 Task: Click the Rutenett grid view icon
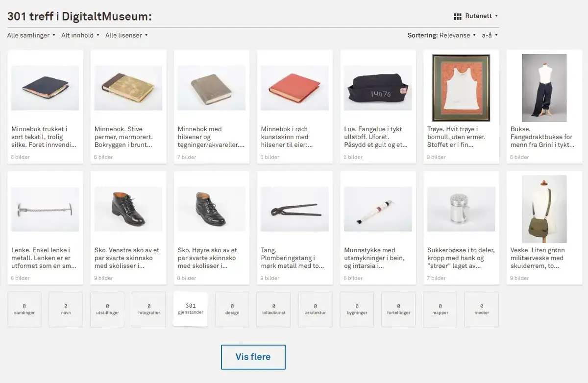pyautogui.click(x=458, y=16)
